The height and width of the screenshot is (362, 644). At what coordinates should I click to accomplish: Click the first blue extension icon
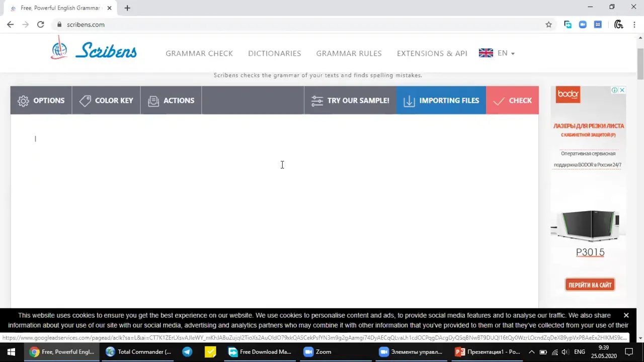point(568,24)
